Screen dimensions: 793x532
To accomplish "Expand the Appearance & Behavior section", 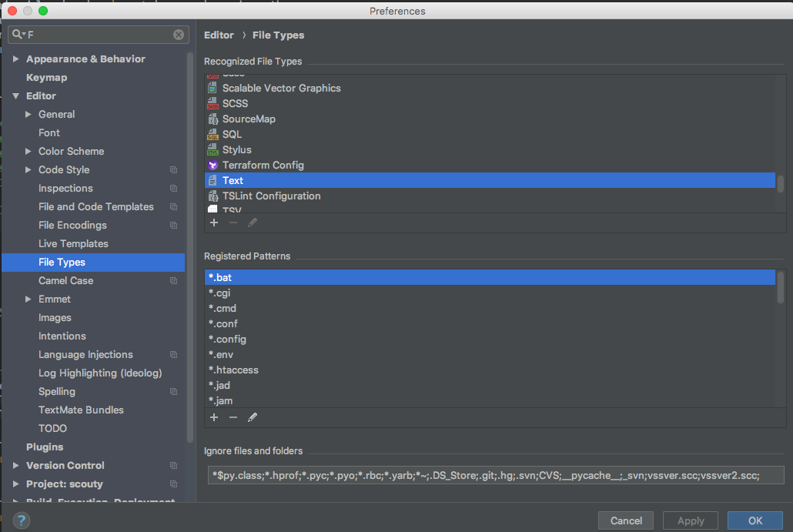I will (16, 59).
